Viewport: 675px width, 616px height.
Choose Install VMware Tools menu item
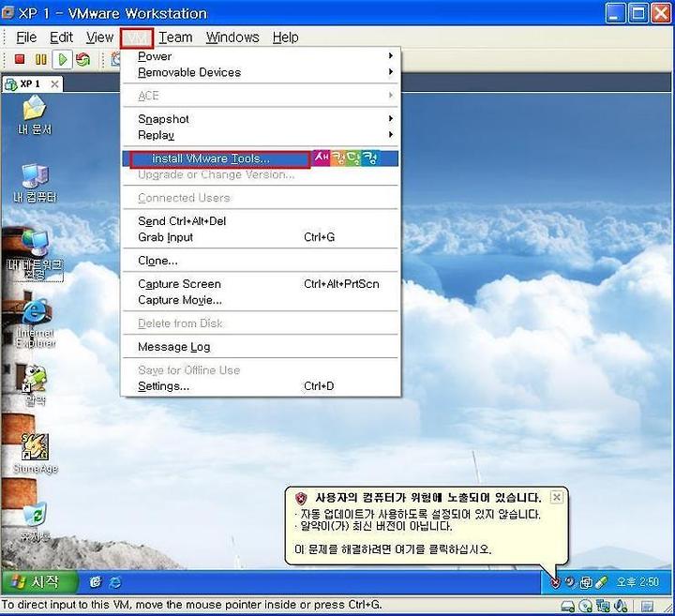tap(261, 158)
